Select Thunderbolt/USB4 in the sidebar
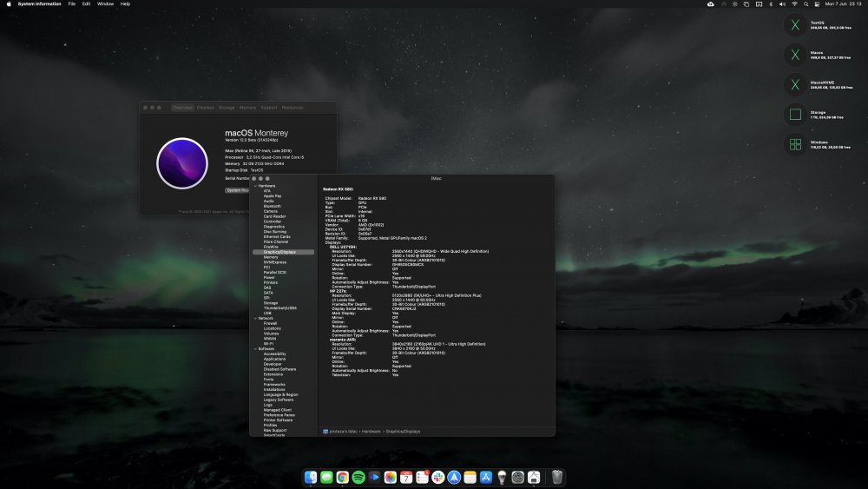Viewport: 868px width, 489px height. [x=279, y=308]
